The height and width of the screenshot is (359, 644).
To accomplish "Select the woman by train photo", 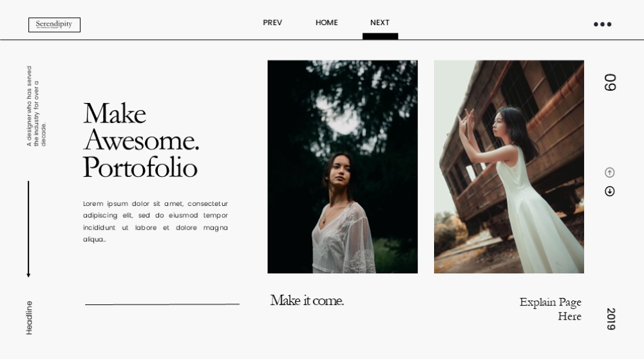I will 509,167.
